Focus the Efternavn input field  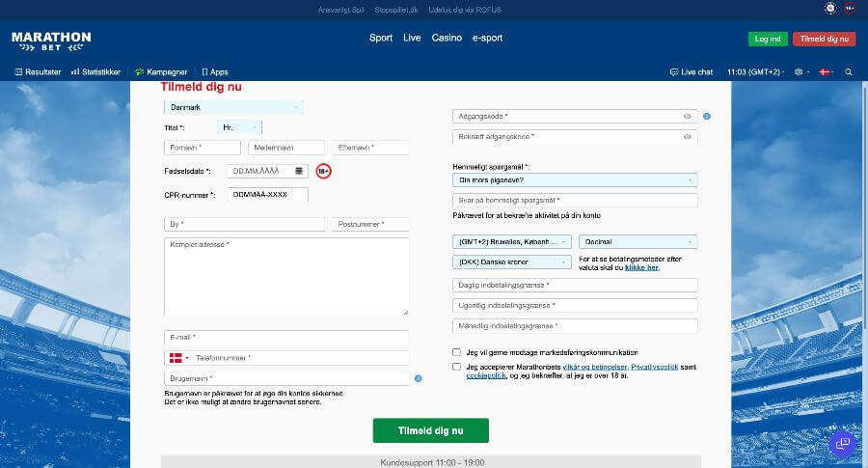pos(370,148)
